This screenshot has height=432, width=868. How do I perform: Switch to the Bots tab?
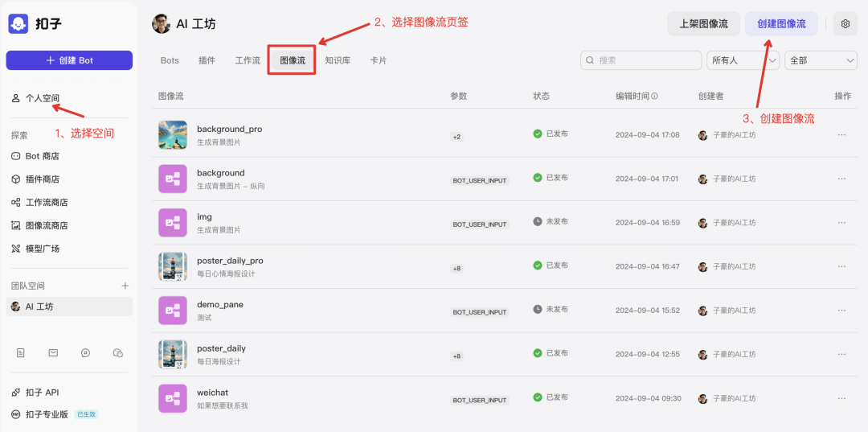coord(170,60)
